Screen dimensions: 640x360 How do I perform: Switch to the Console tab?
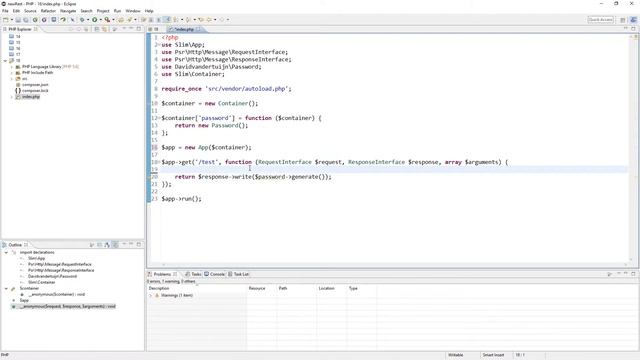(215, 274)
